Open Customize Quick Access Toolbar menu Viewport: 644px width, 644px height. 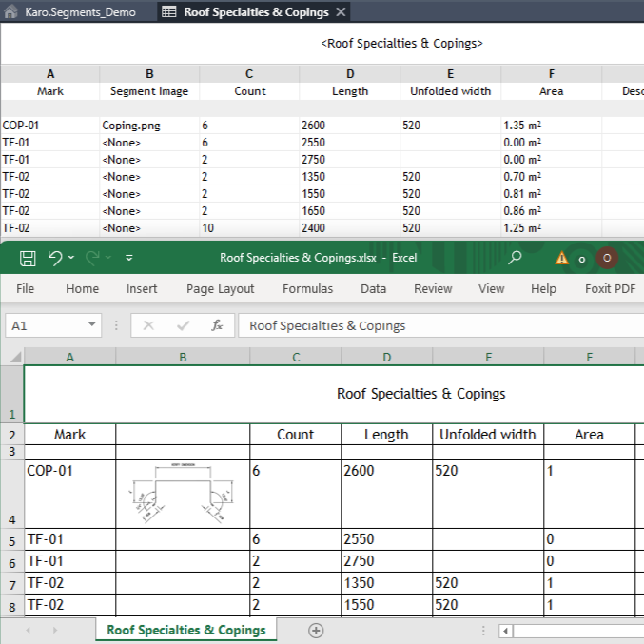[x=129, y=258]
